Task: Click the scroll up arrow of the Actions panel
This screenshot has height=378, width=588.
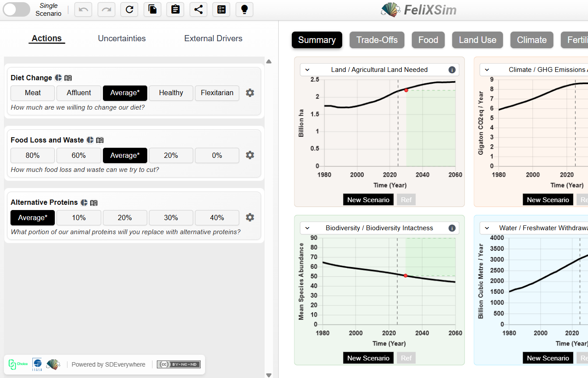Action: tap(269, 61)
